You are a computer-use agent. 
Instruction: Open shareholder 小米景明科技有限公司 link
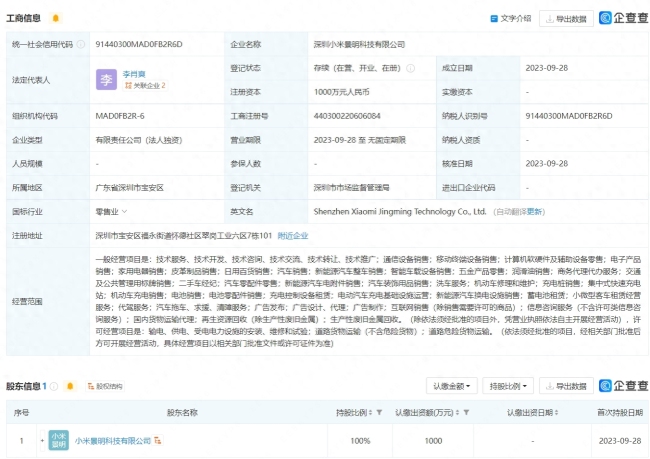coord(113,441)
